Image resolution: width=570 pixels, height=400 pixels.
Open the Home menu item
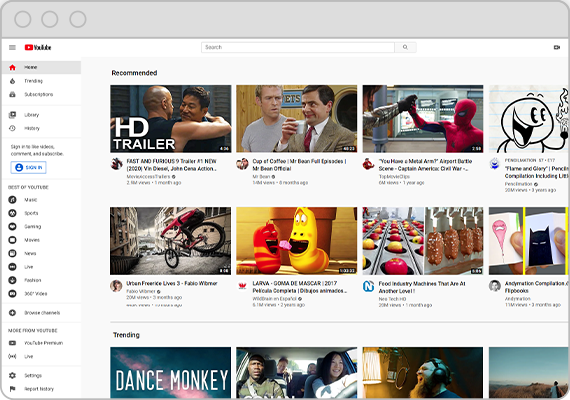click(41, 67)
